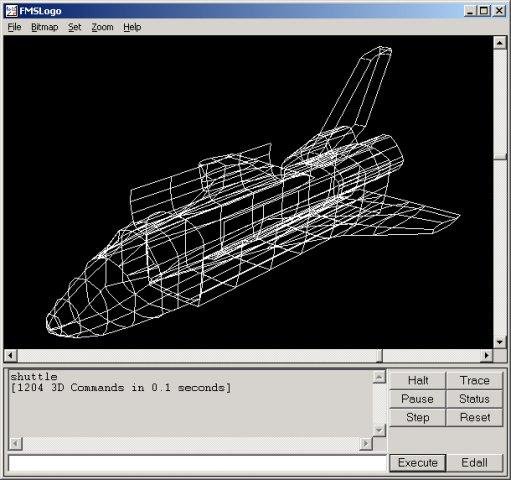511x480 pixels.
Task: Open the Help menu
Action: pyautogui.click(x=132, y=27)
